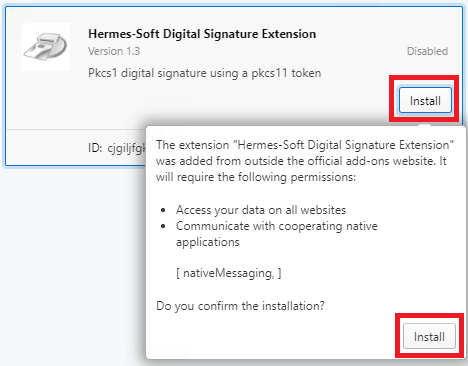Screen dimensions: 468x366
Task: Click the Pkcs1 digital signature description
Action: 205,73
